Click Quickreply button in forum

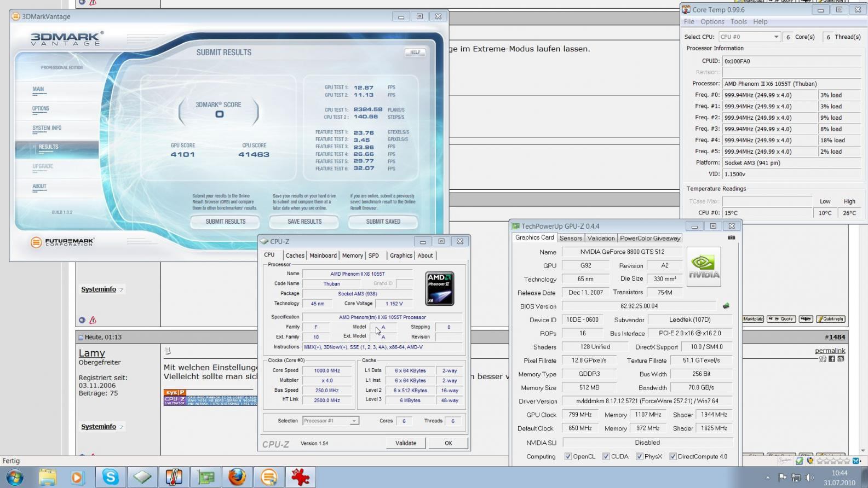point(831,319)
